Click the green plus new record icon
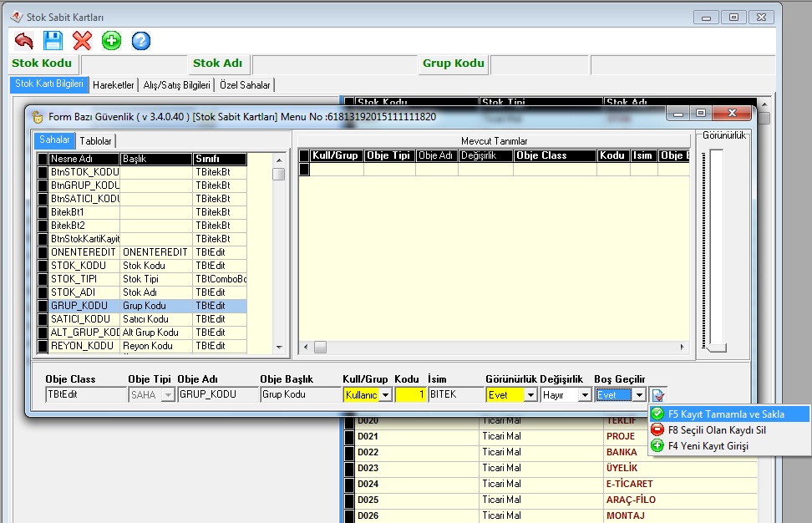 pyautogui.click(x=111, y=40)
